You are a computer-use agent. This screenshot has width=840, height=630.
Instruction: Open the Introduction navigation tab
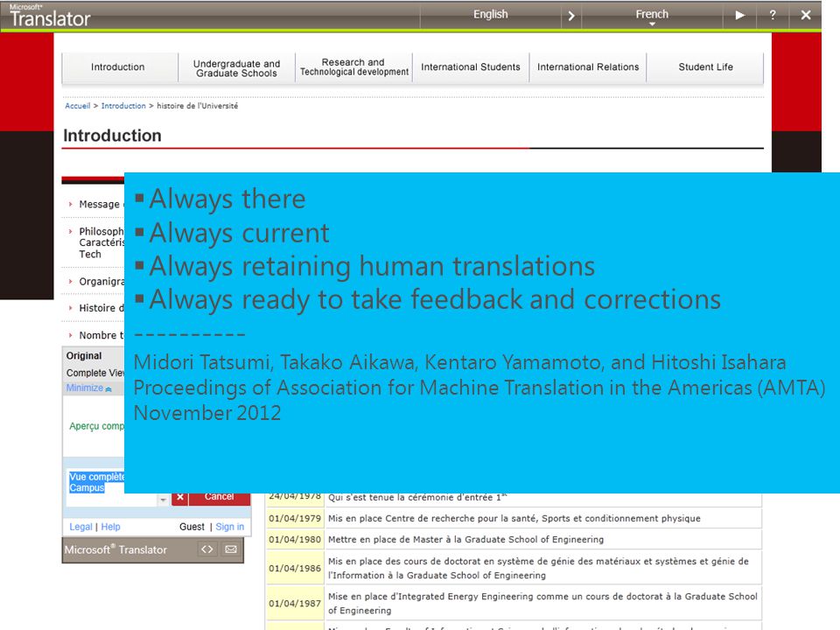point(118,67)
